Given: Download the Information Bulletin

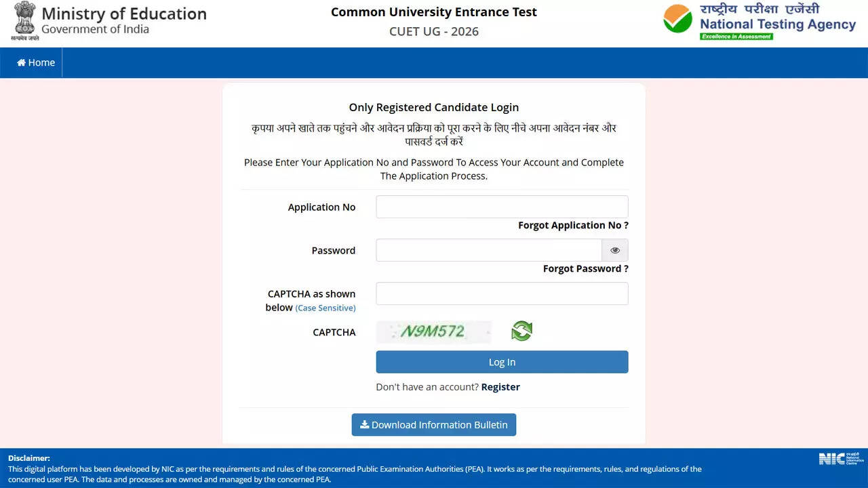Looking at the screenshot, I should coord(434,424).
